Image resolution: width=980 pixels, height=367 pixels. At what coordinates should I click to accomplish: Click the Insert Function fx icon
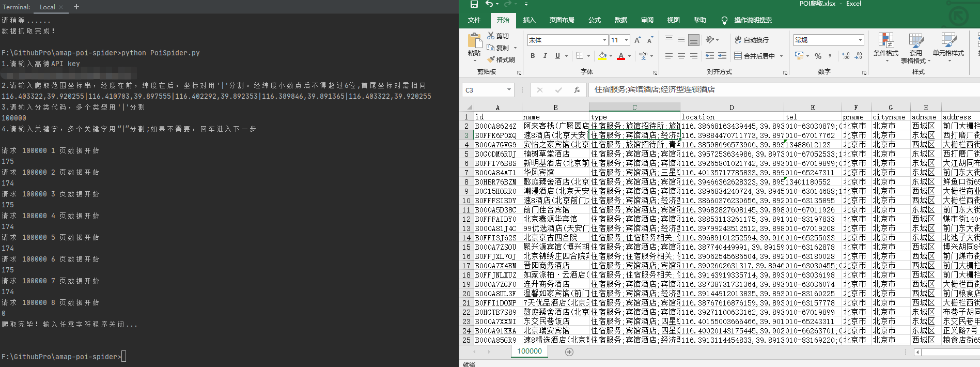click(577, 90)
